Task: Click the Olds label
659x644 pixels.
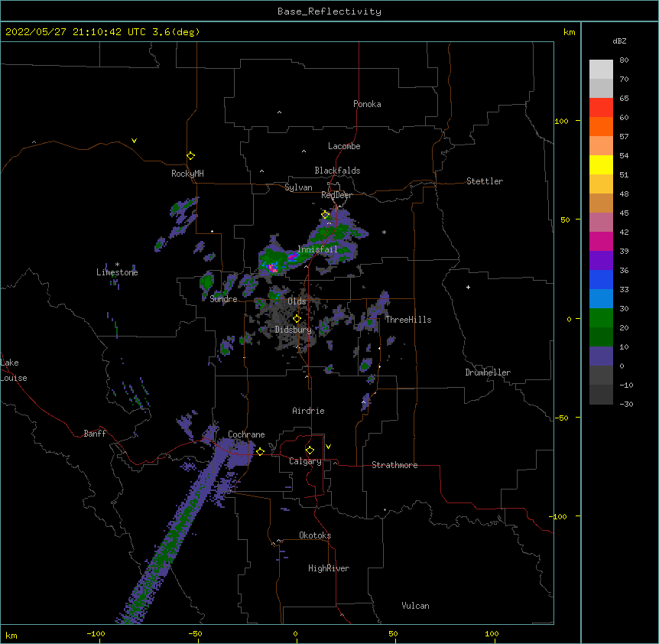Action: tap(297, 301)
